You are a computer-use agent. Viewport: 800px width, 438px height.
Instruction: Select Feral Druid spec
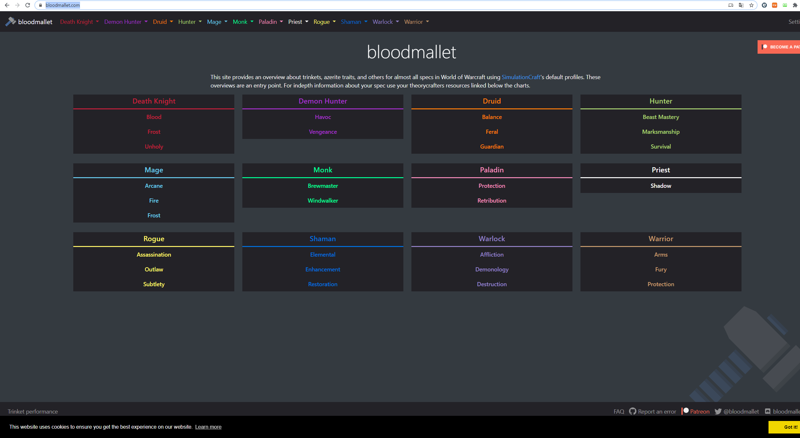point(492,132)
